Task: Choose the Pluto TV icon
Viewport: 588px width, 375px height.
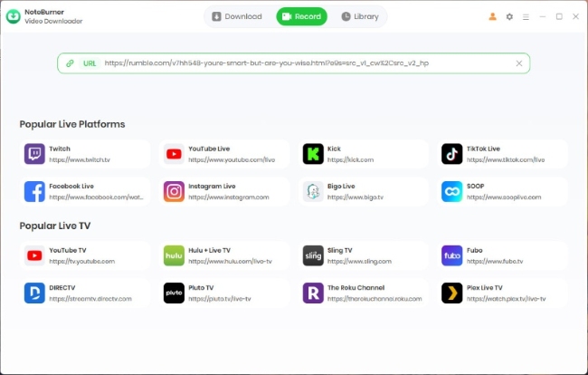Action: [174, 293]
